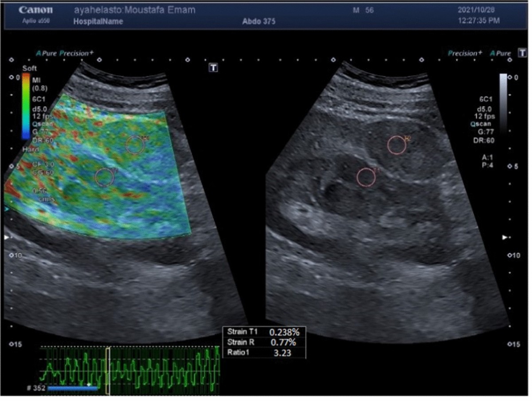Click patient name ayahelasto:Moustafa Emam

point(135,11)
